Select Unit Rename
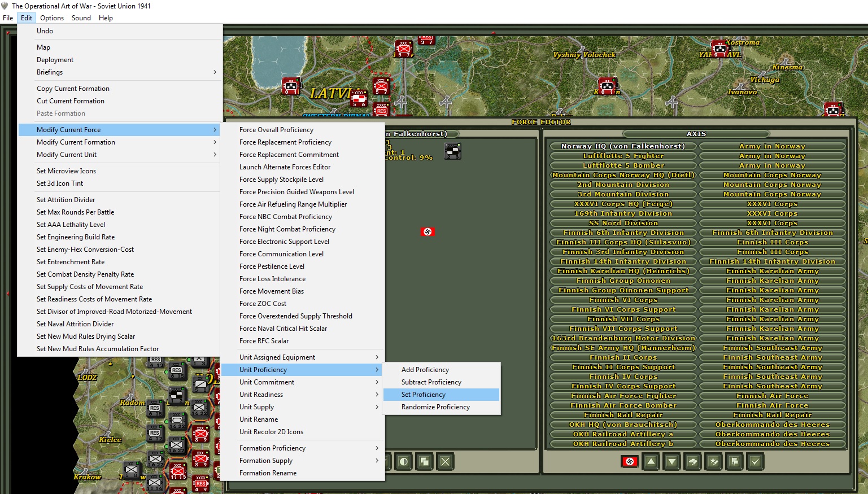This screenshot has width=868, height=494. coord(302,419)
